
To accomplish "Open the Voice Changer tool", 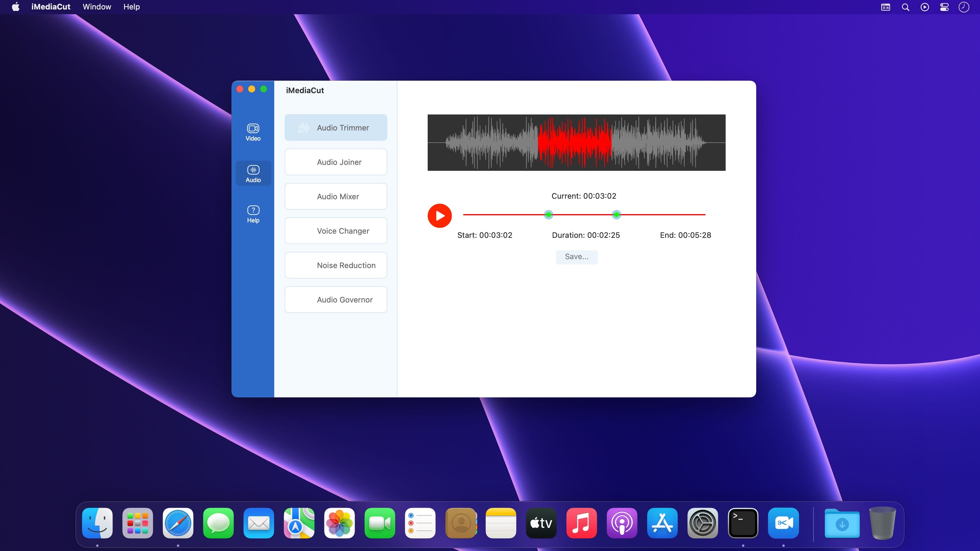I will coord(336,231).
